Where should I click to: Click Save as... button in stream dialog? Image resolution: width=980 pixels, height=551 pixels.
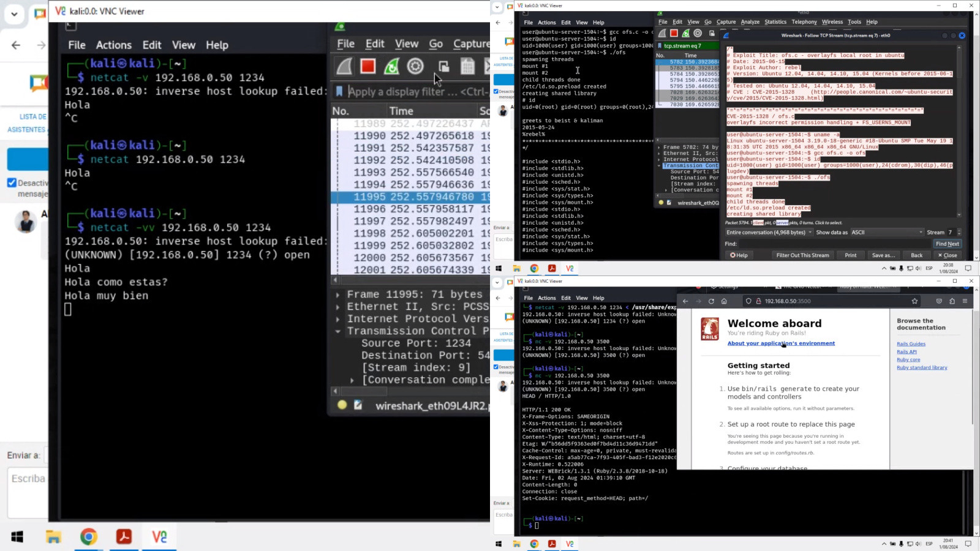point(883,255)
